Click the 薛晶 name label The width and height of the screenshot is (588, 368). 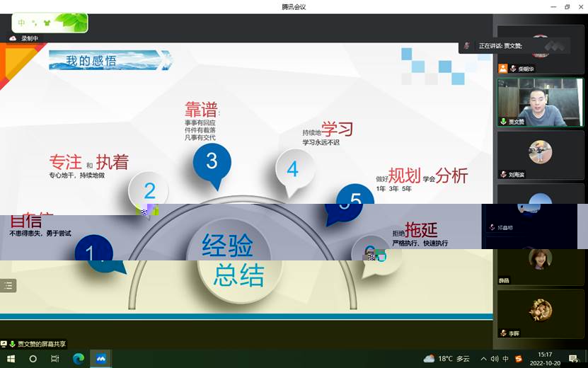click(504, 280)
